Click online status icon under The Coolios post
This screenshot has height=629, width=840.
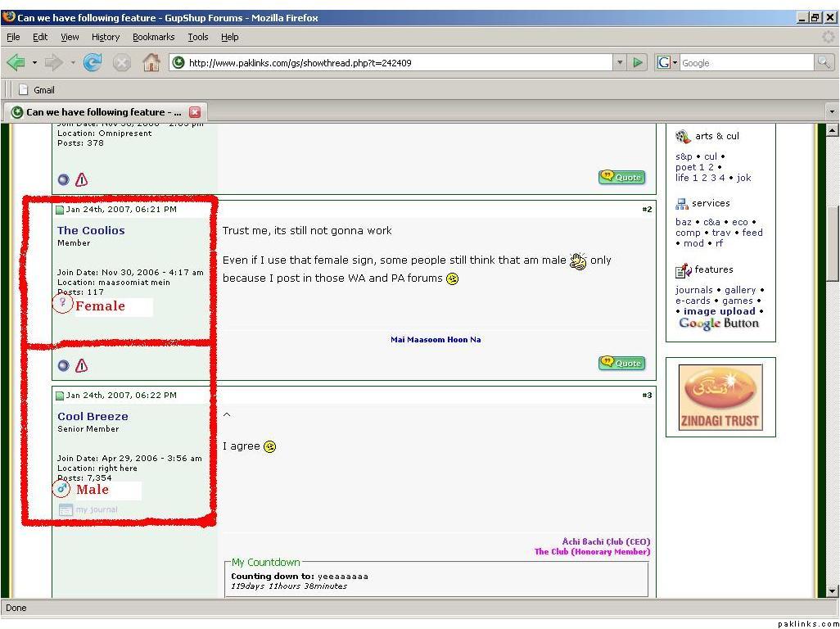click(x=64, y=365)
